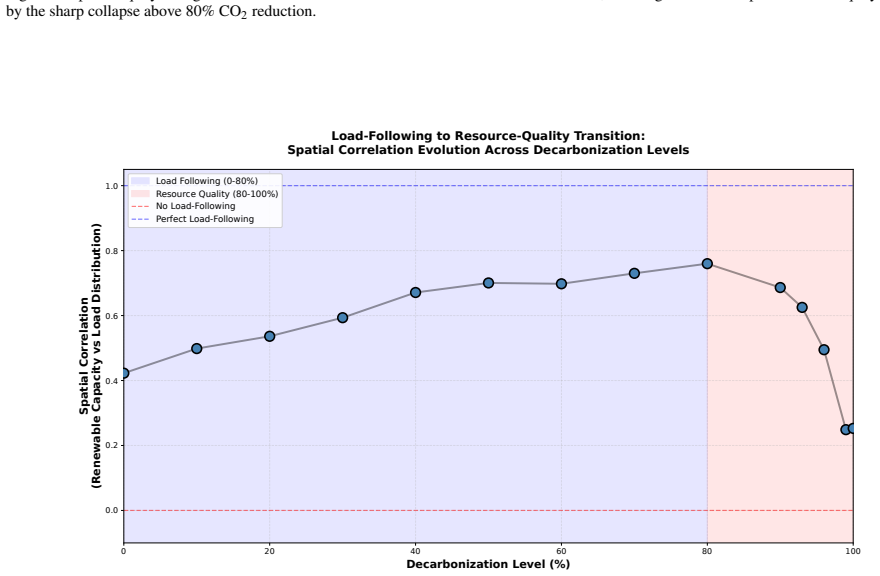
Task: Click the Perfect Load-Following legend entry
Action: 192,219
